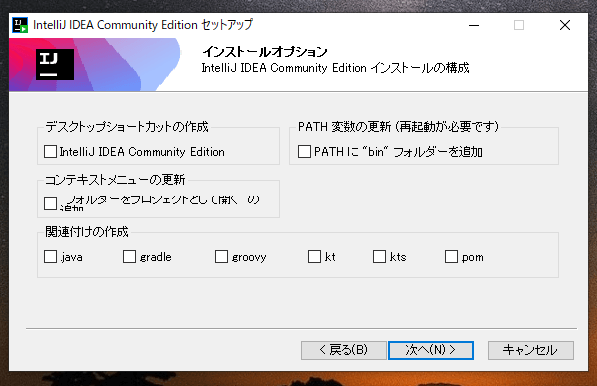Screen dimensions: 597x386
Task: Tick the .kts association checkbox
Action: click(x=379, y=257)
